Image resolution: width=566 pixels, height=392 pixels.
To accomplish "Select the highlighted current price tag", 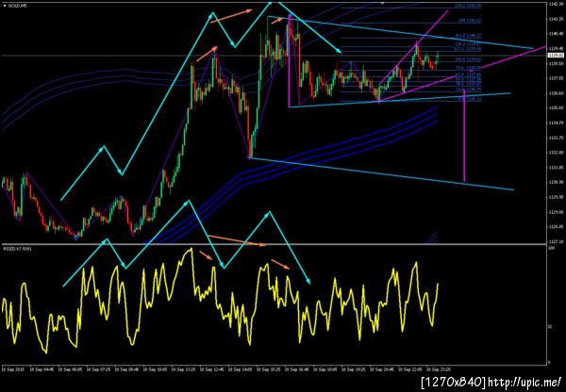I will [555, 56].
